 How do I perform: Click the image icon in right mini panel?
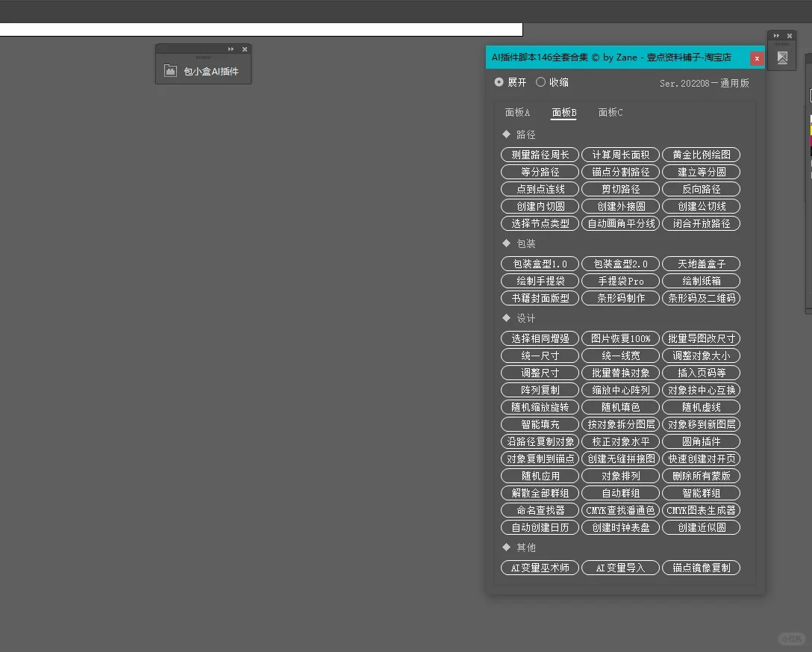[782, 58]
